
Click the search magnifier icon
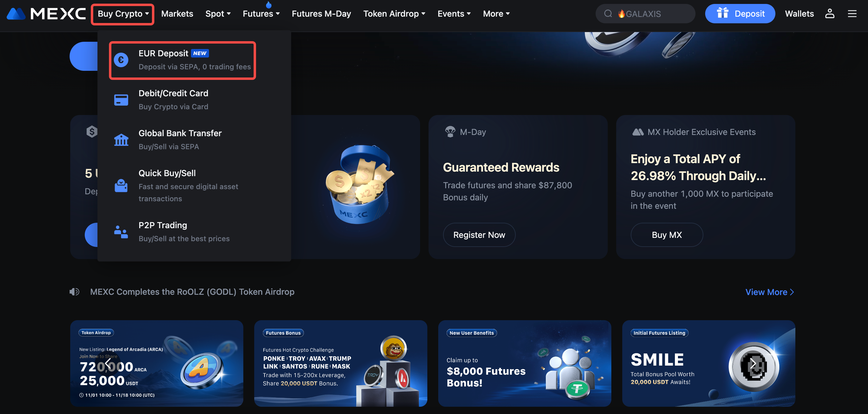click(608, 14)
